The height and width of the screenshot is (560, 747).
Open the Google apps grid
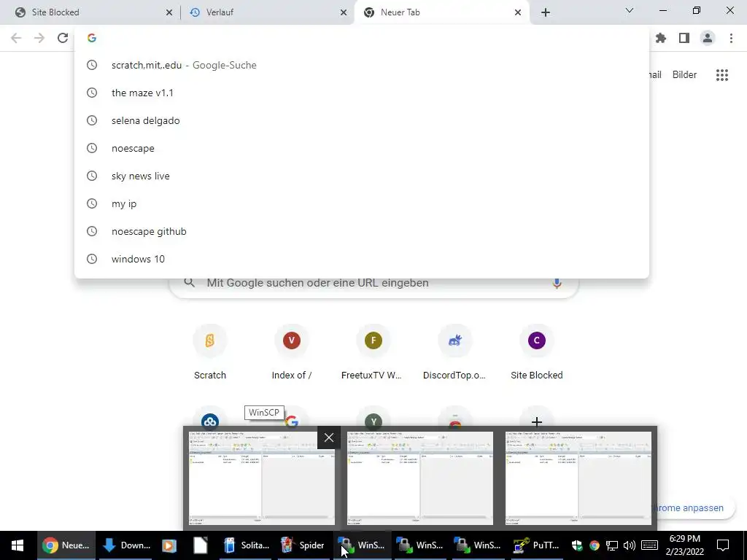(x=722, y=75)
